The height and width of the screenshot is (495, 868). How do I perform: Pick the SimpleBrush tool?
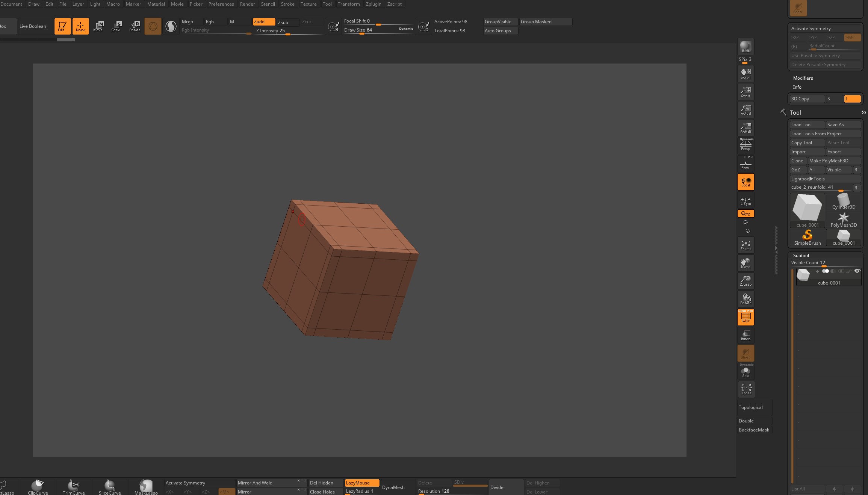tap(807, 238)
